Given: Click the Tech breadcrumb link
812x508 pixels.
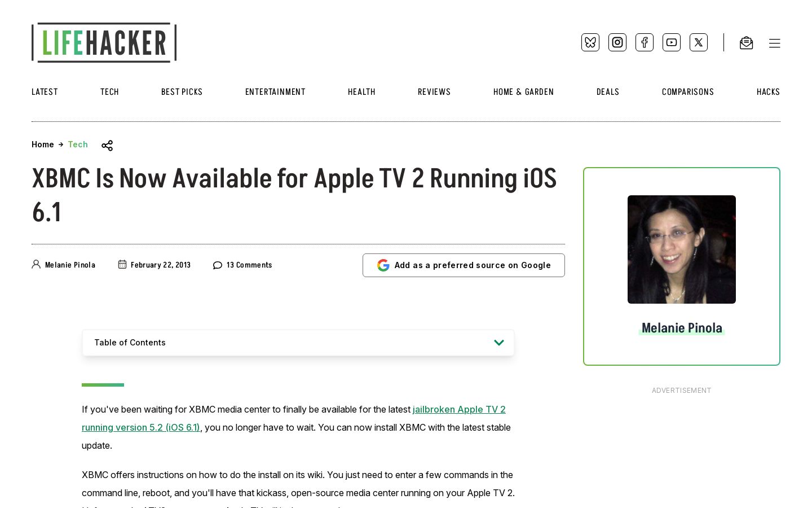Looking at the screenshot, I should 78,144.
